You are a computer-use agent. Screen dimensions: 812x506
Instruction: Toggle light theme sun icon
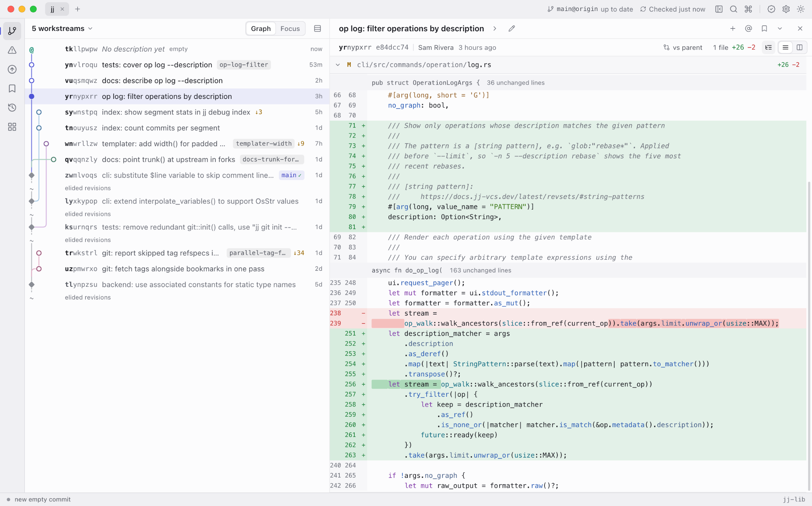(801, 9)
